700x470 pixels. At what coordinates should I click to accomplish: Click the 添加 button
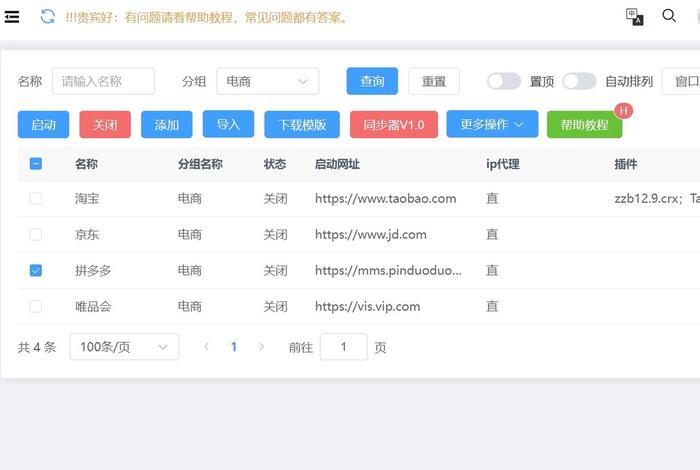click(x=167, y=125)
